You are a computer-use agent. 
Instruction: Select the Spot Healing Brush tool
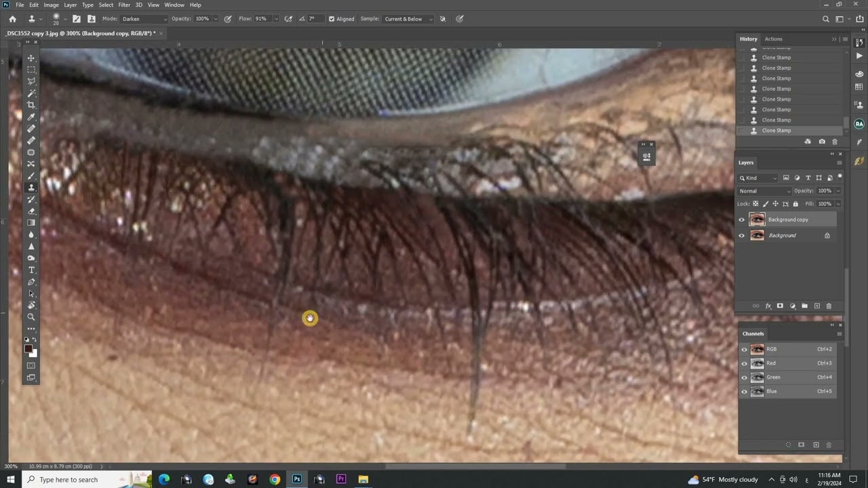[31, 129]
